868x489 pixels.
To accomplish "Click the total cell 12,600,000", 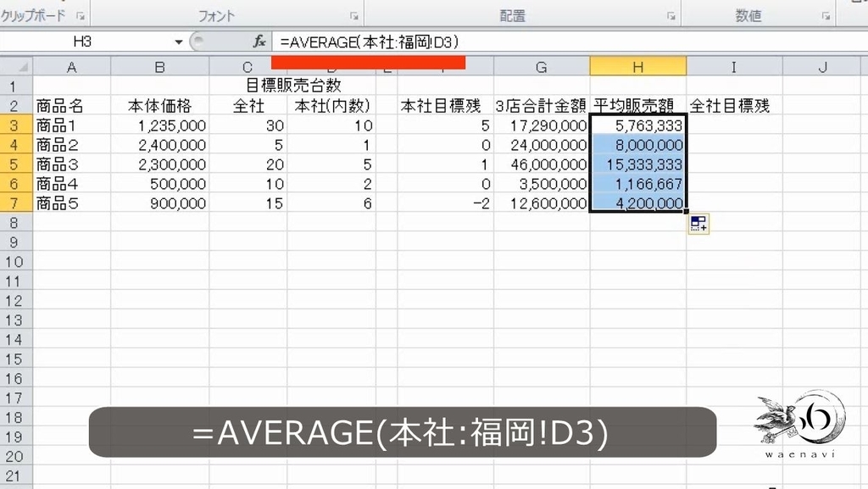I will [542, 203].
